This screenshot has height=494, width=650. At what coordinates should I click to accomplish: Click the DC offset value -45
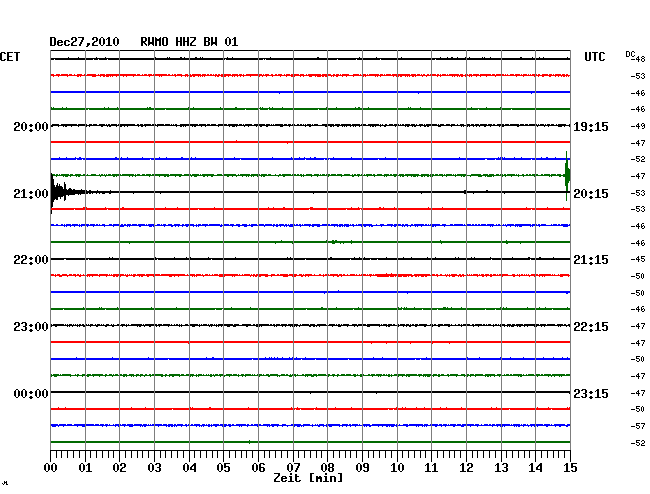[638, 259]
